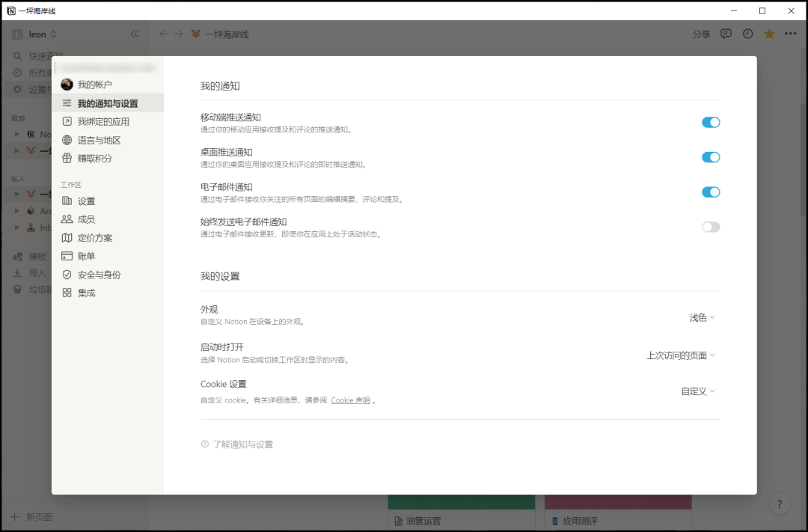Image resolution: width=808 pixels, height=532 pixels.
Task: Open workspace 设置 page
Action: click(108, 201)
